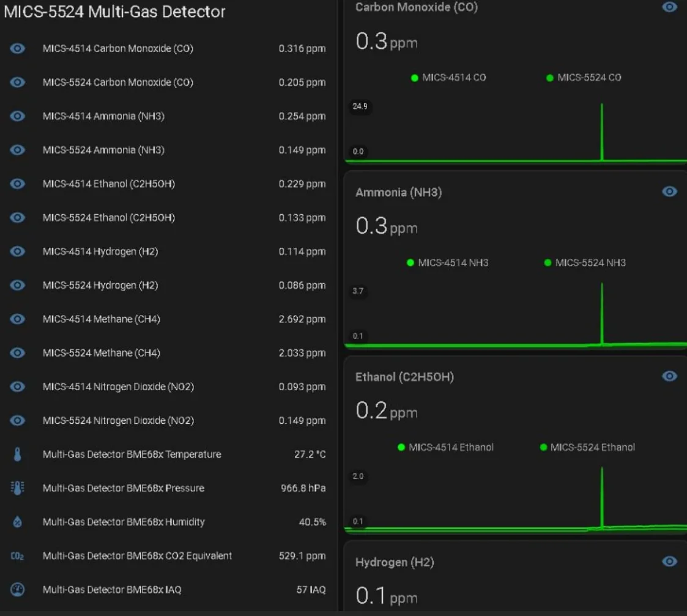Click the 2.033 ppm methane value

click(x=302, y=353)
